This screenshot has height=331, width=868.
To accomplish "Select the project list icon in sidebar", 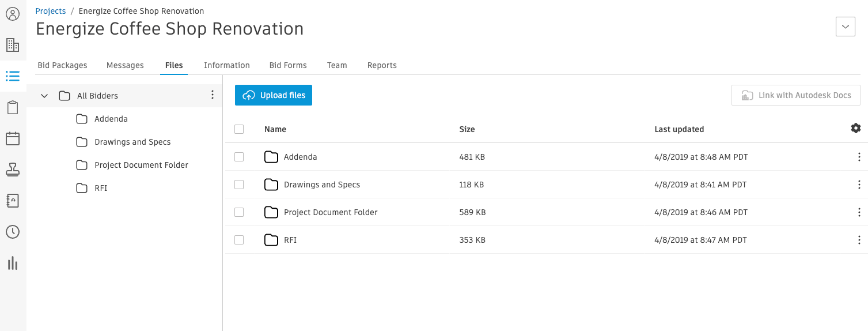I will click(13, 76).
